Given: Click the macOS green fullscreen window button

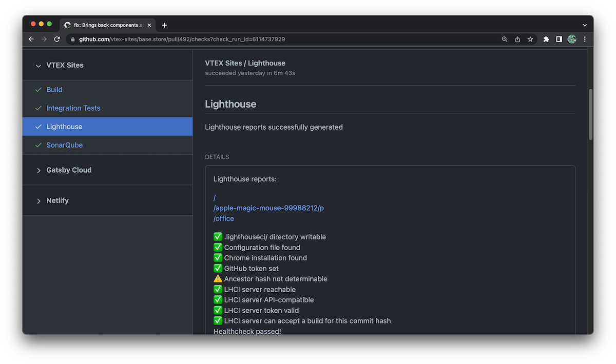Looking at the screenshot, I should [50, 24].
